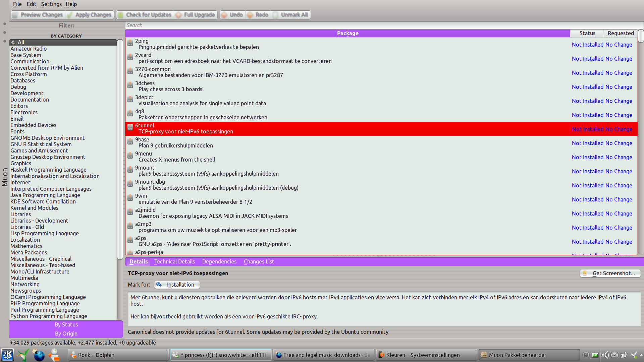Sort by the Package column header
644x362 pixels.
[x=347, y=33]
